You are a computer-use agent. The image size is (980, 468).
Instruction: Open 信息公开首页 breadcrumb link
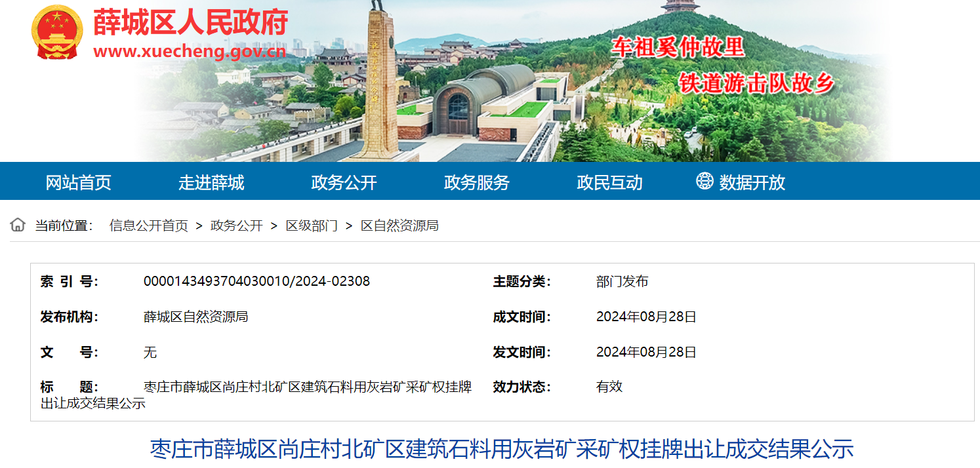[x=148, y=225]
